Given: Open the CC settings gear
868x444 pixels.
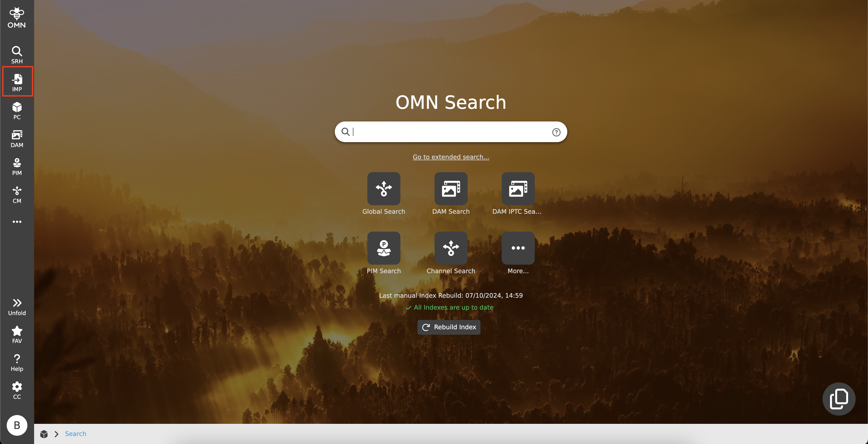Looking at the screenshot, I should [x=17, y=390].
